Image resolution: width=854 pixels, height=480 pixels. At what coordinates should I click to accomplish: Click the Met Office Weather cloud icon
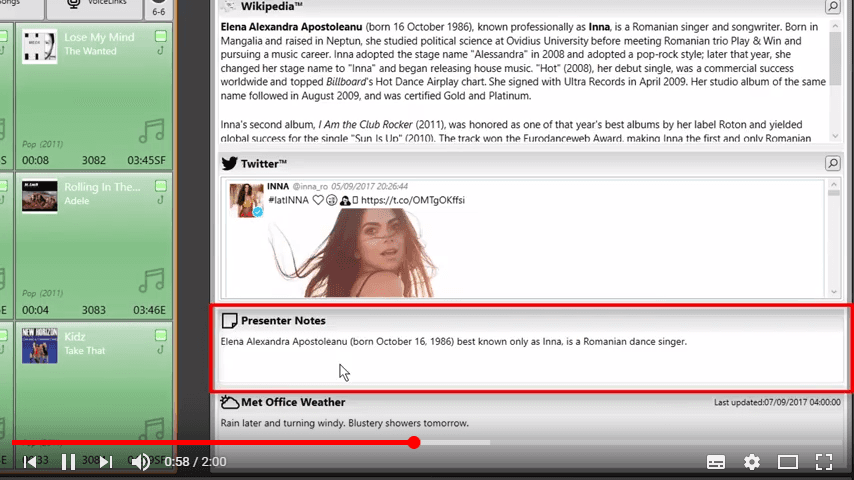tap(229, 402)
